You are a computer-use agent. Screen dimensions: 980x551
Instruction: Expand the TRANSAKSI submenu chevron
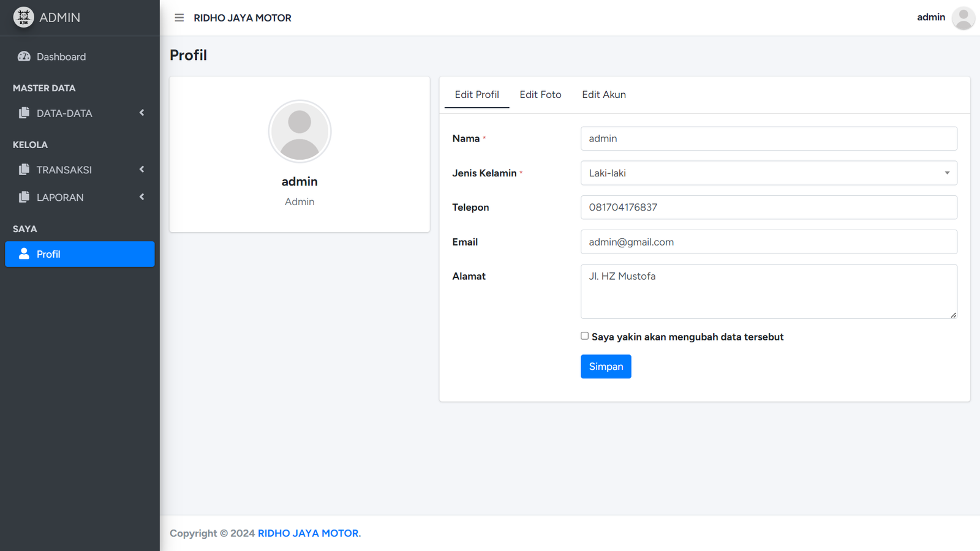(141, 170)
